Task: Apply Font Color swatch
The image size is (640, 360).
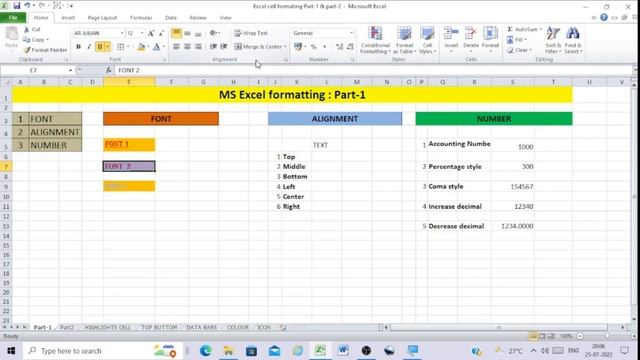Action: (x=156, y=47)
